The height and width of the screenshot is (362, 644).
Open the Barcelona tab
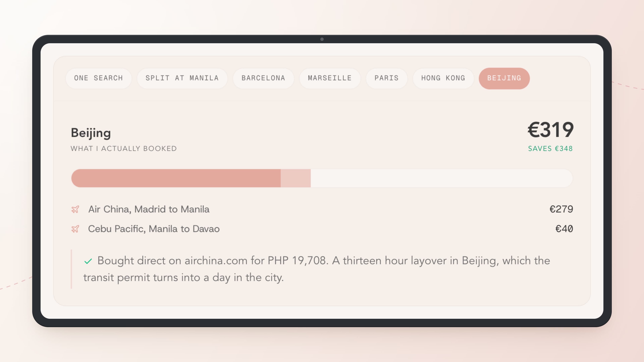coord(263,78)
